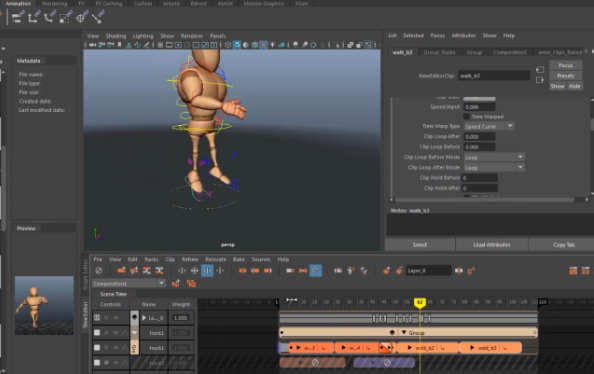
Task: Click the Load Attributes button
Action: [491, 245]
